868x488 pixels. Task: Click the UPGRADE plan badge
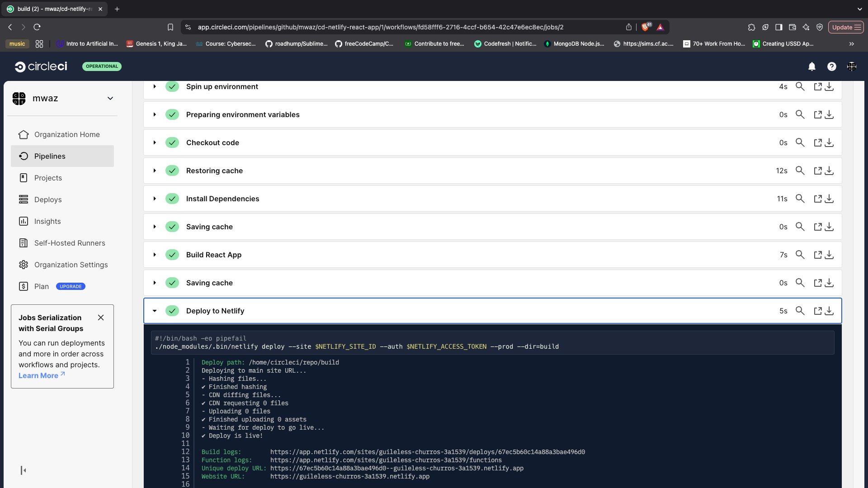click(71, 286)
